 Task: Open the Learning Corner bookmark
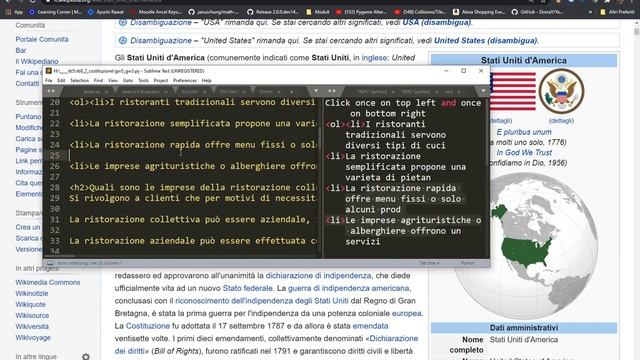[x=56, y=12]
